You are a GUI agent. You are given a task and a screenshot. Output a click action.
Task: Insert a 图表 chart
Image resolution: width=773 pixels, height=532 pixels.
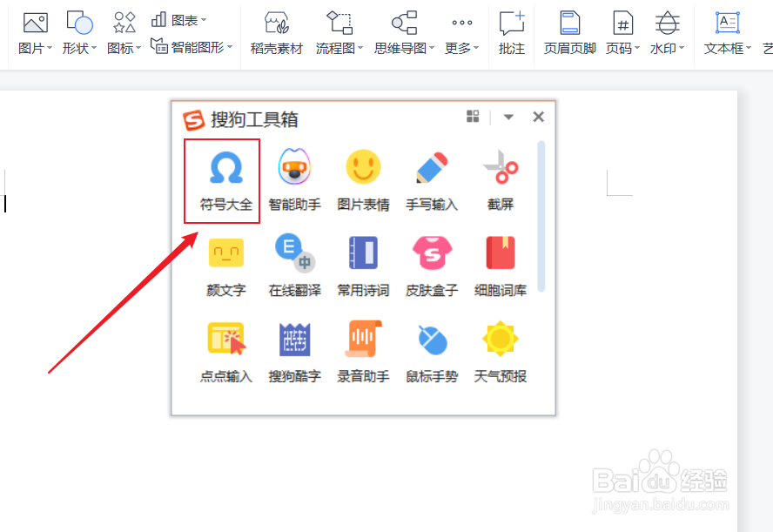(179, 20)
